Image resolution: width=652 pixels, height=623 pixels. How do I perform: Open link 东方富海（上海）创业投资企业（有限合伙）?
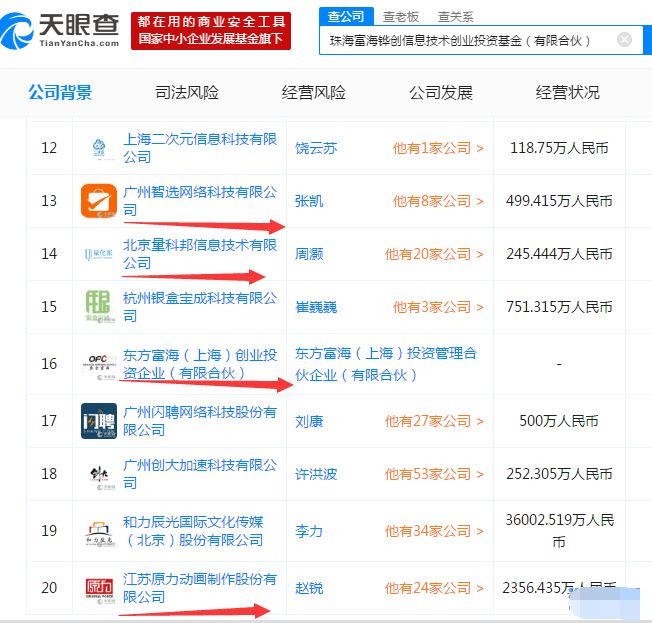(x=200, y=364)
